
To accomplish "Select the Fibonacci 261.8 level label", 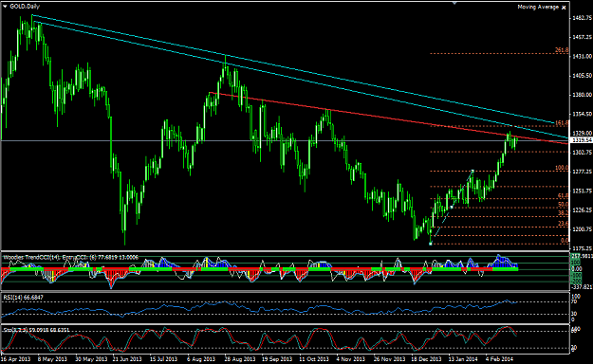I will coord(562,50).
